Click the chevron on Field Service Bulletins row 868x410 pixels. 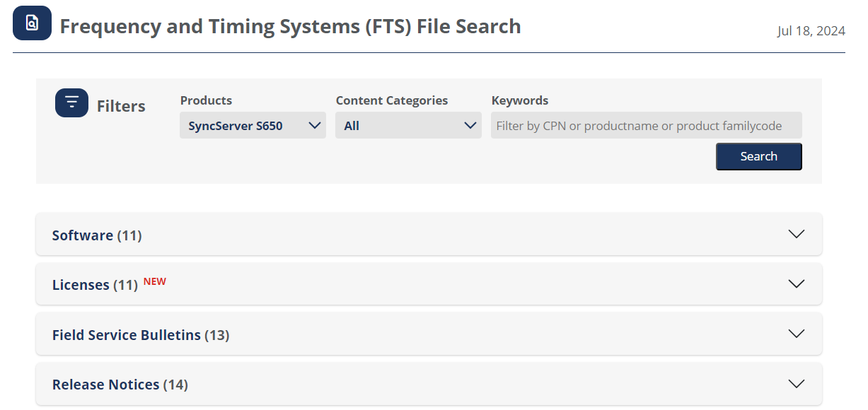796,334
